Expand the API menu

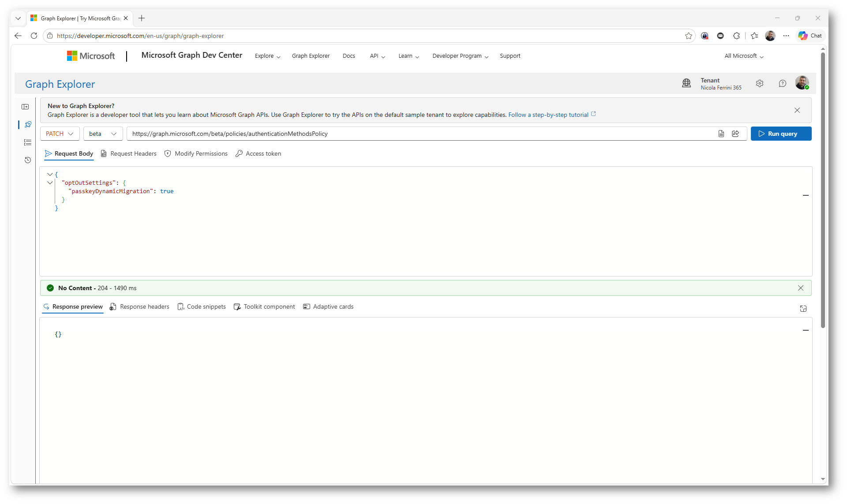(x=377, y=56)
